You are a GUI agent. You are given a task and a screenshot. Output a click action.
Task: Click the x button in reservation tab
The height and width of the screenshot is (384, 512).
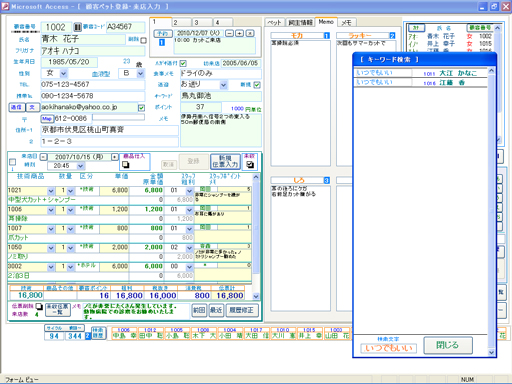pyautogui.click(x=250, y=33)
